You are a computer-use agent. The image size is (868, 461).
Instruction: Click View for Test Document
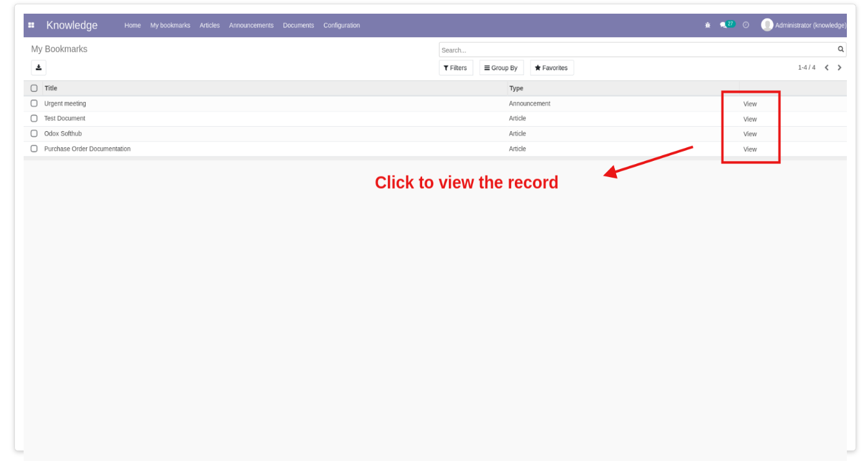750,119
